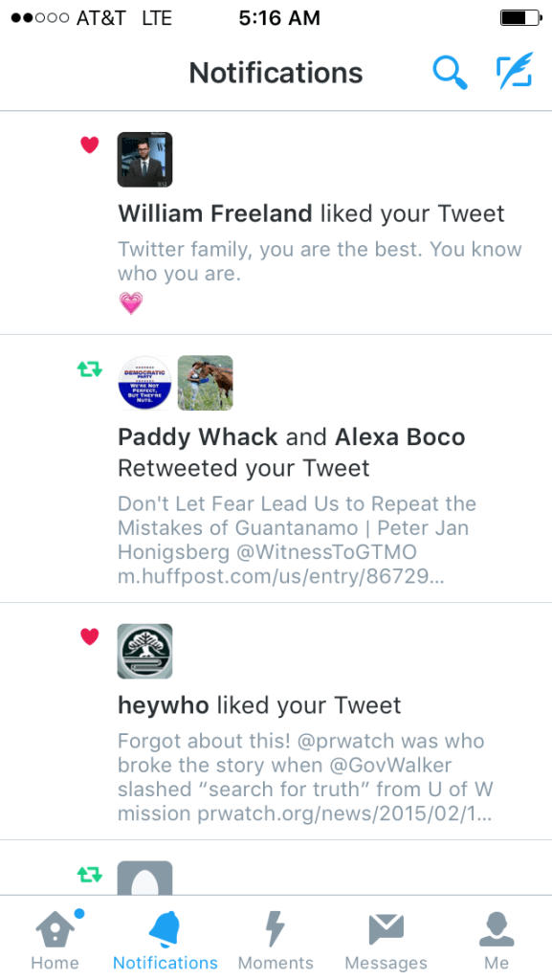The width and height of the screenshot is (552, 980).
Task: Tap the battery icon in status bar
Action: [x=521, y=18]
